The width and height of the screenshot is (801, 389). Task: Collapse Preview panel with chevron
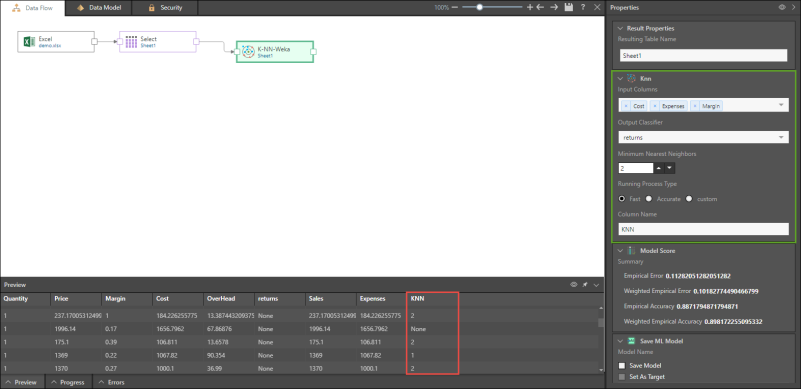click(596, 285)
